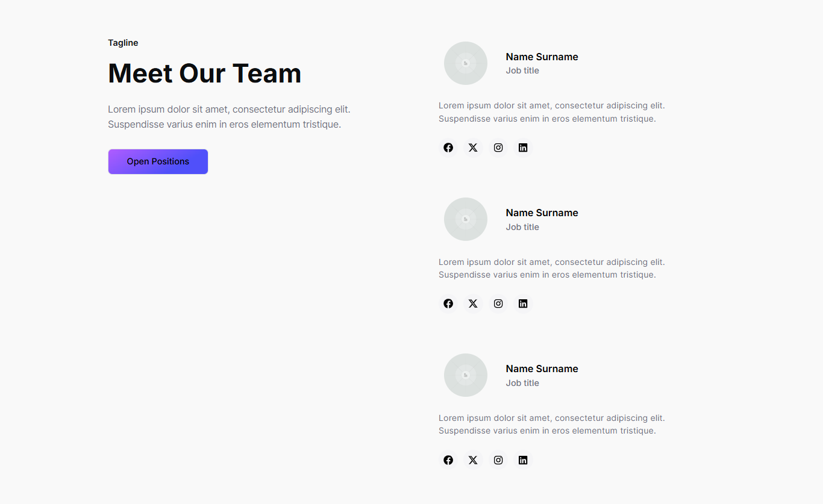Open the X link for the last member
The image size is (823, 504).
[x=473, y=459]
